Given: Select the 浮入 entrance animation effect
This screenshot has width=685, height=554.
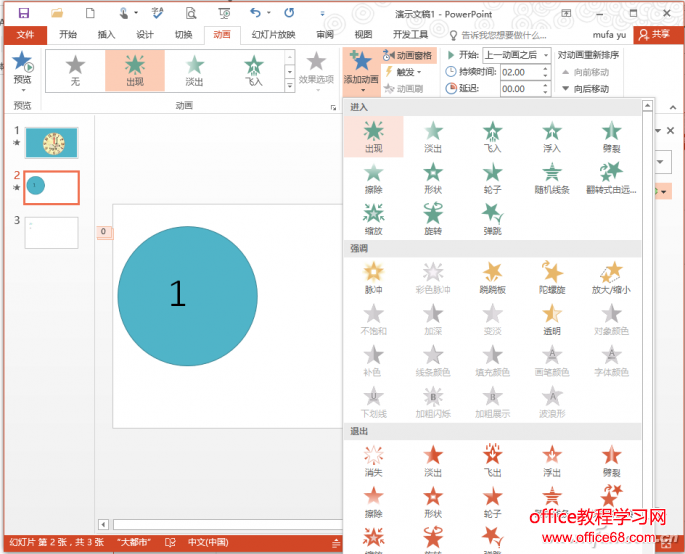Looking at the screenshot, I should point(552,136).
